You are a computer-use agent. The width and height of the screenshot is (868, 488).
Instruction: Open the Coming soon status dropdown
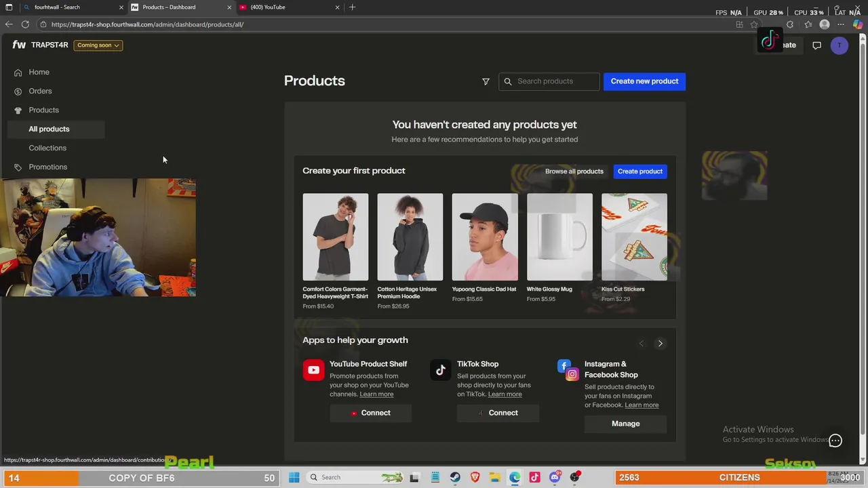98,45
